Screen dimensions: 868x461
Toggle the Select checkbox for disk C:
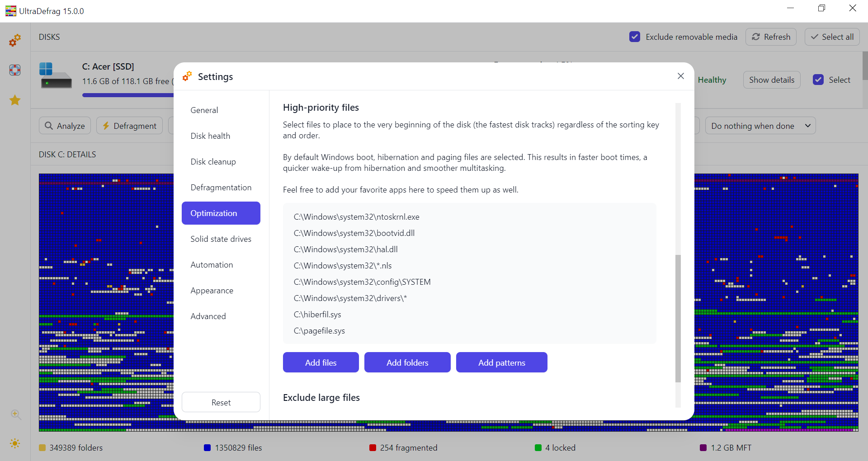coord(818,80)
